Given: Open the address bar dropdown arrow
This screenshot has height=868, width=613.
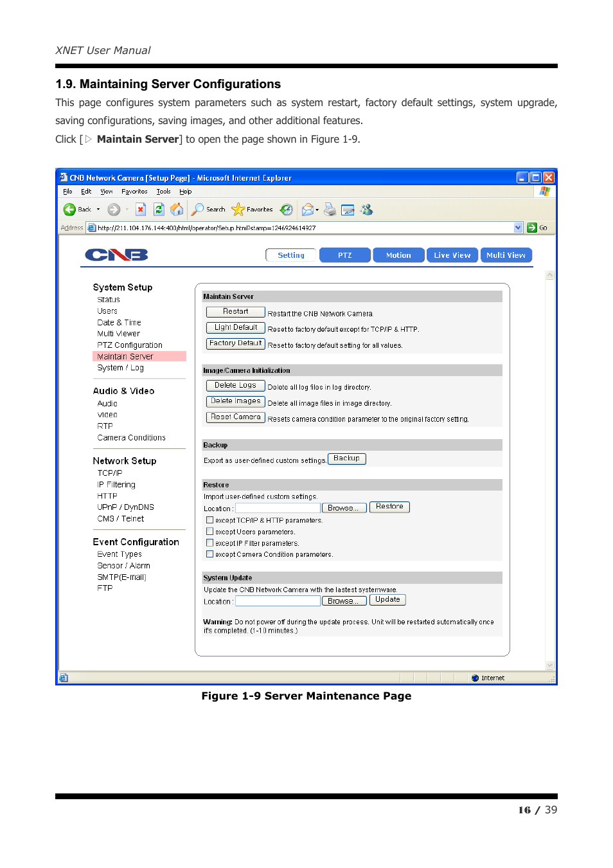Looking at the screenshot, I should (x=519, y=228).
